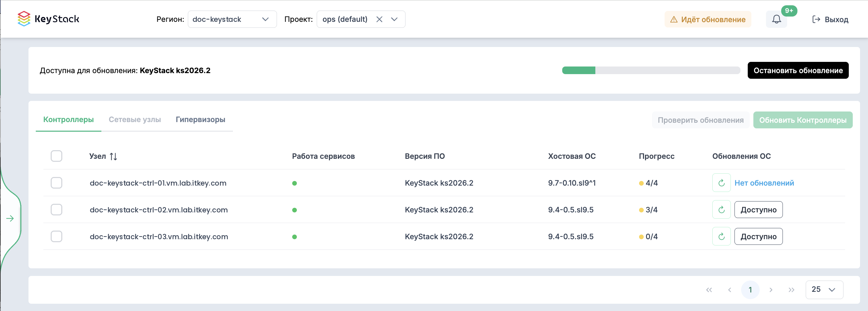The height and width of the screenshot is (311, 868).
Task: Click the Хостовая ОС column header
Action: tap(572, 156)
